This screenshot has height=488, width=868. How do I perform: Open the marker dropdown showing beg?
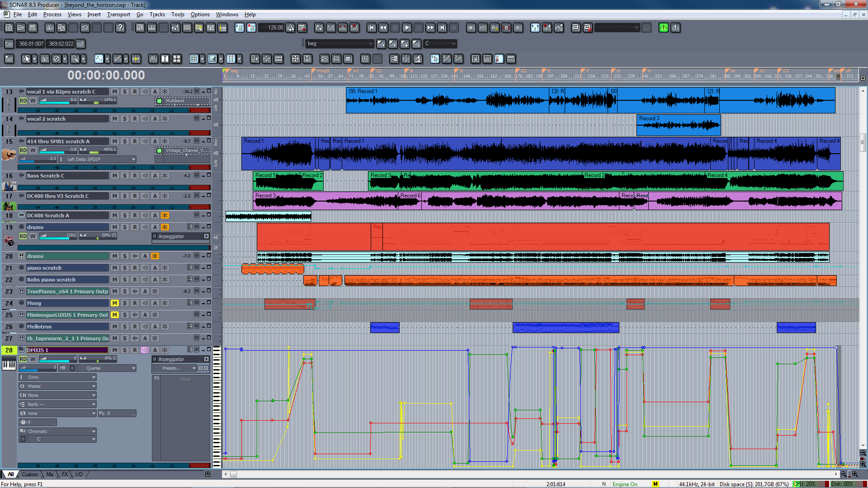340,44
